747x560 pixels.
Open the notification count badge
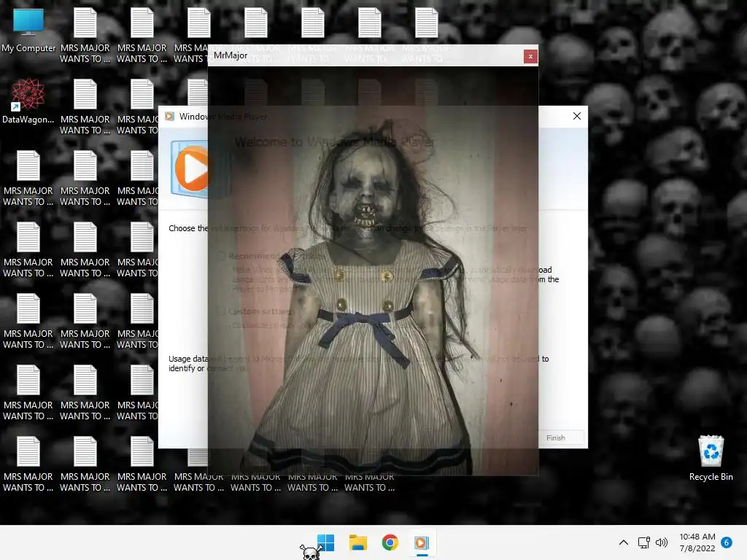[x=727, y=542]
